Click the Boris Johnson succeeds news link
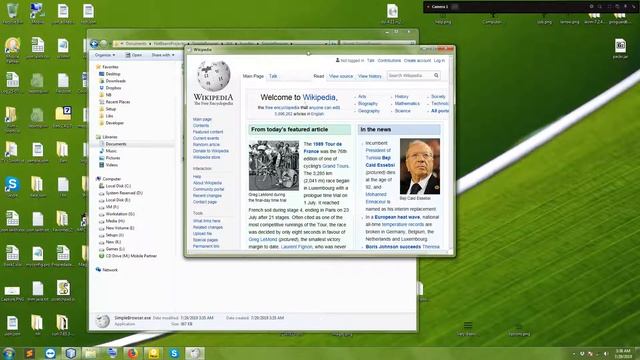Image resolution: width=640 pixels, height=360 pixels. [x=393, y=247]
